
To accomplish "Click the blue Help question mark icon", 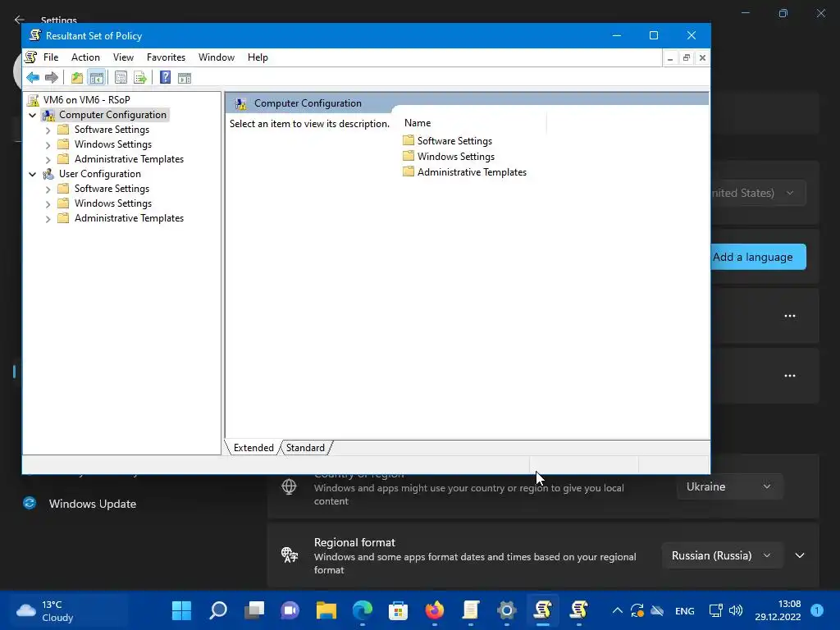I will pyautogui.click(x=165, y=78).
